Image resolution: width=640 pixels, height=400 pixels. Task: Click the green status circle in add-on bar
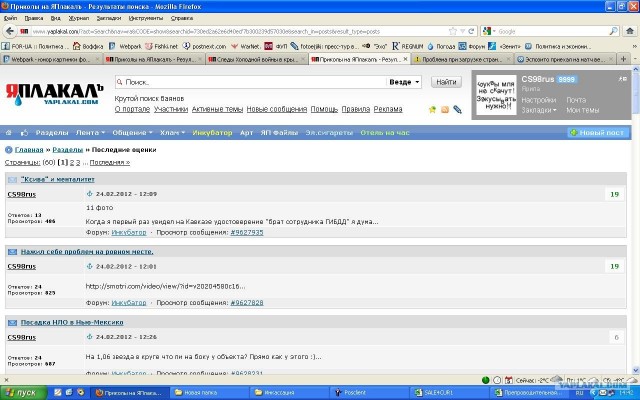[485, 380]
